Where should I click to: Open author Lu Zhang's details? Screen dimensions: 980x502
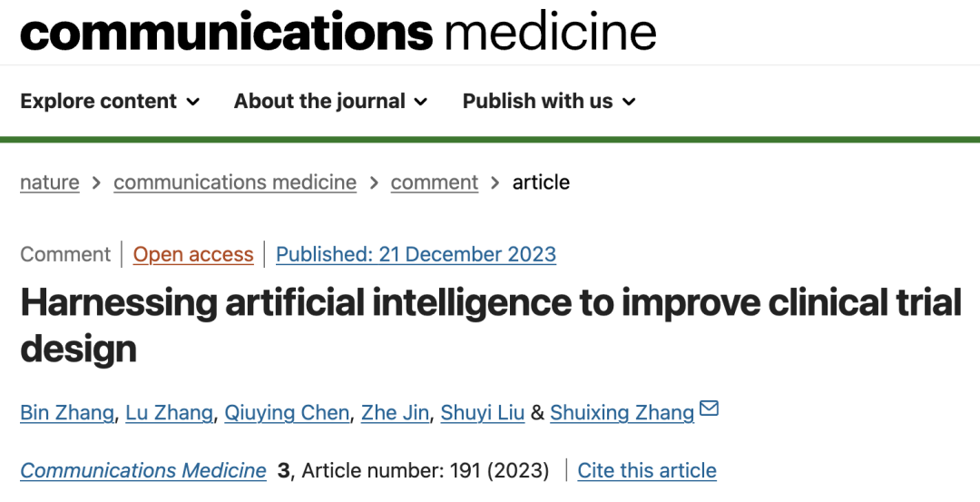[169, 413]
